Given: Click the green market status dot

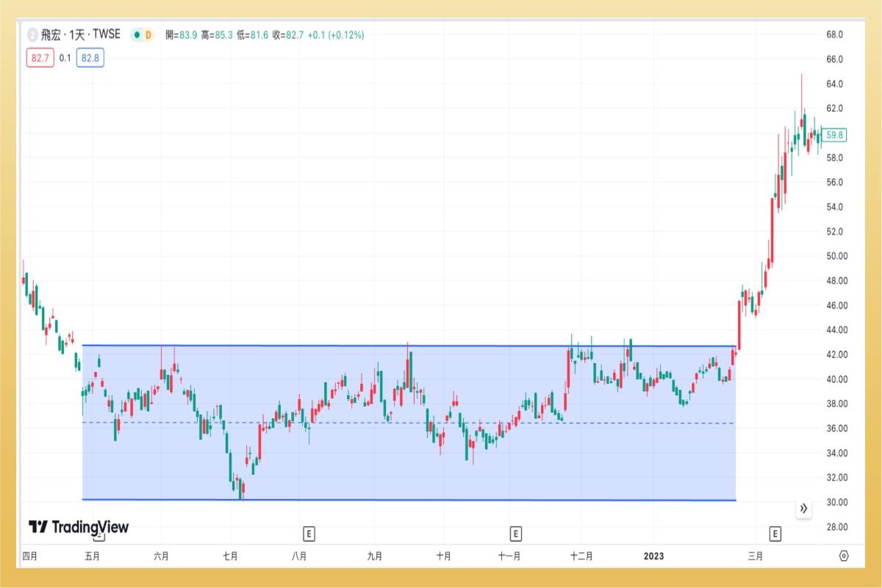Looking at the screenshot, I should (x=137, y=35).
